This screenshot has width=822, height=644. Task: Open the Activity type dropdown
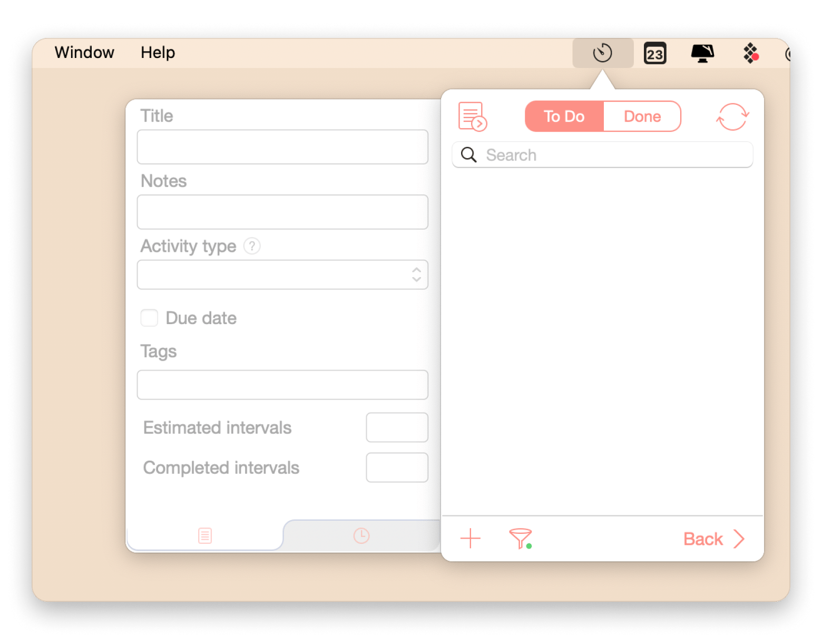point(282,275)
